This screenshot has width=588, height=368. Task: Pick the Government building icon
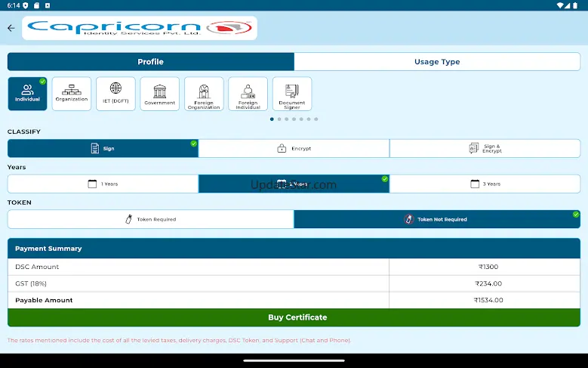tap(159, 94)
